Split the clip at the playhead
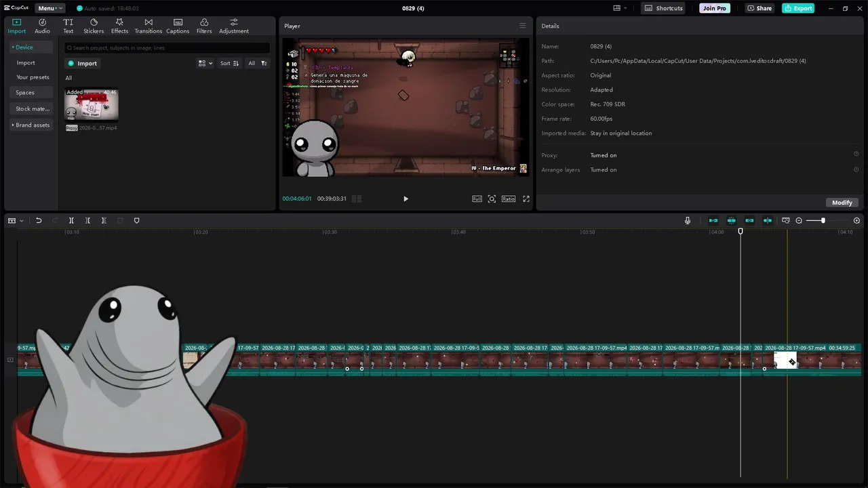 point(71,220)
